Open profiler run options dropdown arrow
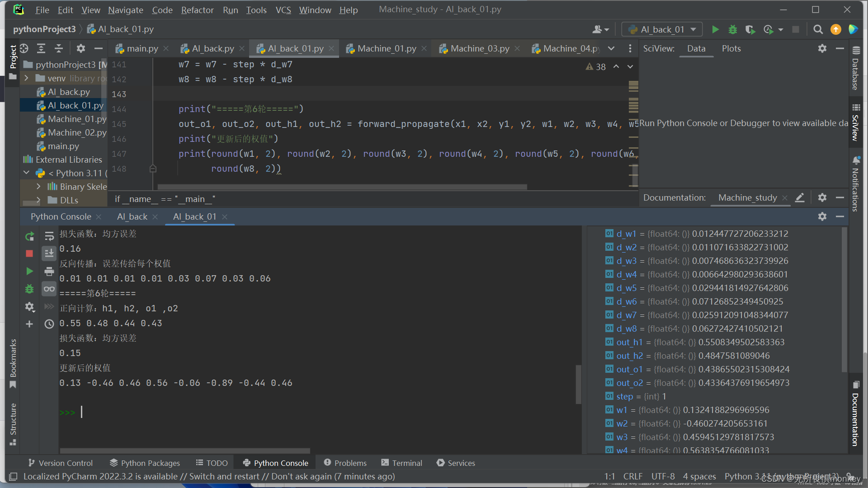This screenshot has width=868, height=488. (x=781, y=29)
